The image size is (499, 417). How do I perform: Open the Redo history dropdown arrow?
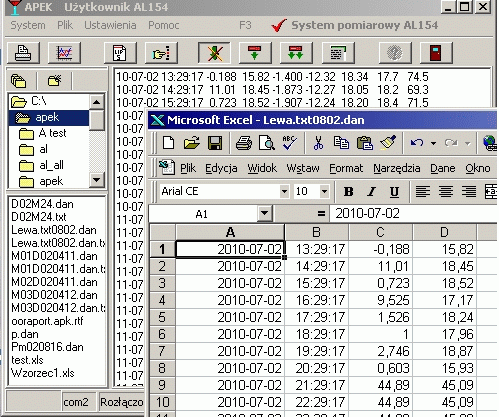[467, 143]
